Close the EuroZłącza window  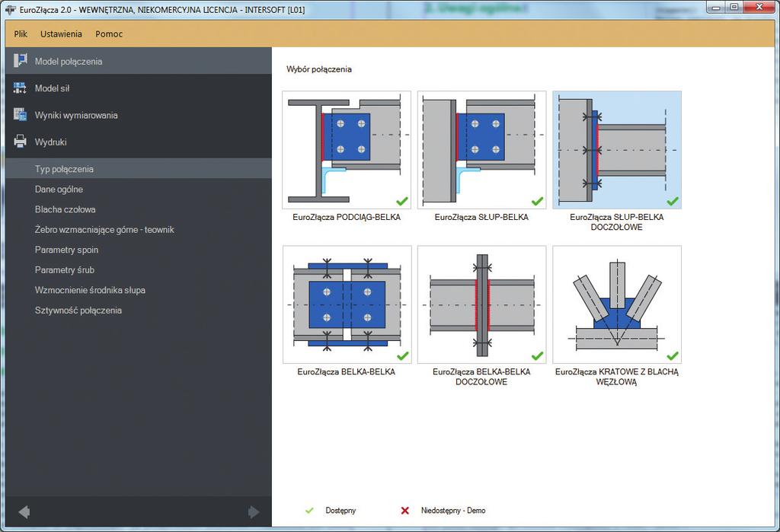pos(759,8)
